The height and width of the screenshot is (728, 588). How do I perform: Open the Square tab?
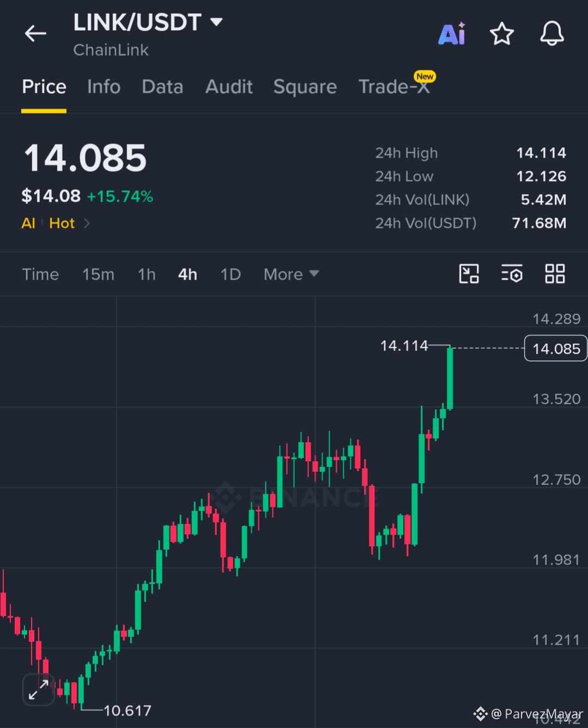tap(305, 87)
